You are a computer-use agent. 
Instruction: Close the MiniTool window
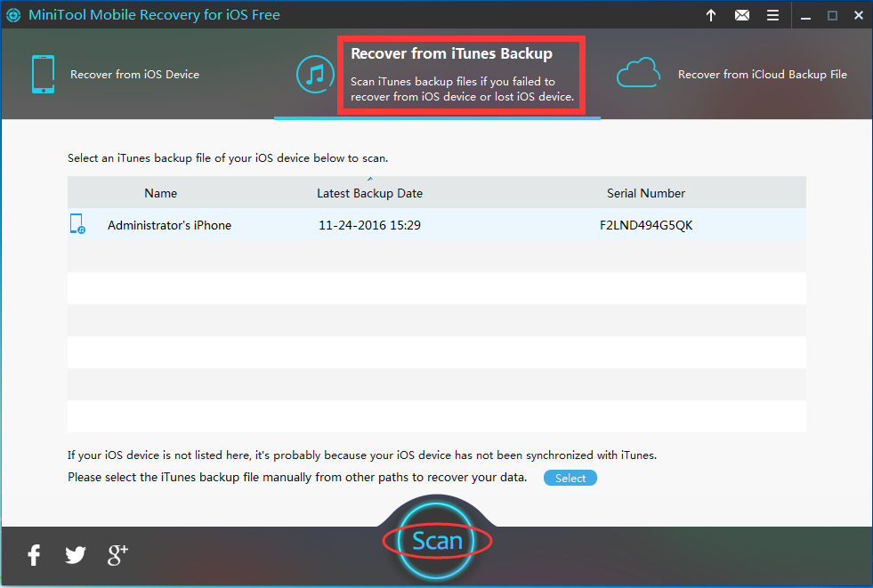point(859,16)
